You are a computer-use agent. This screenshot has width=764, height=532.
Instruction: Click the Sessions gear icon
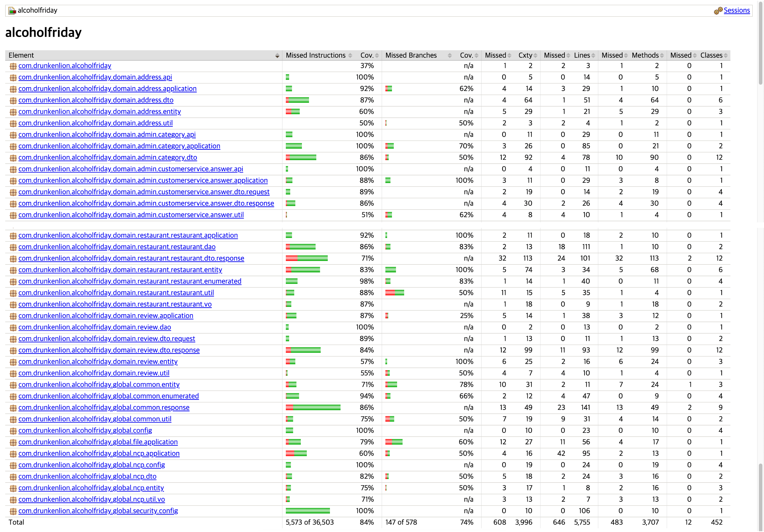click(718, 11)
